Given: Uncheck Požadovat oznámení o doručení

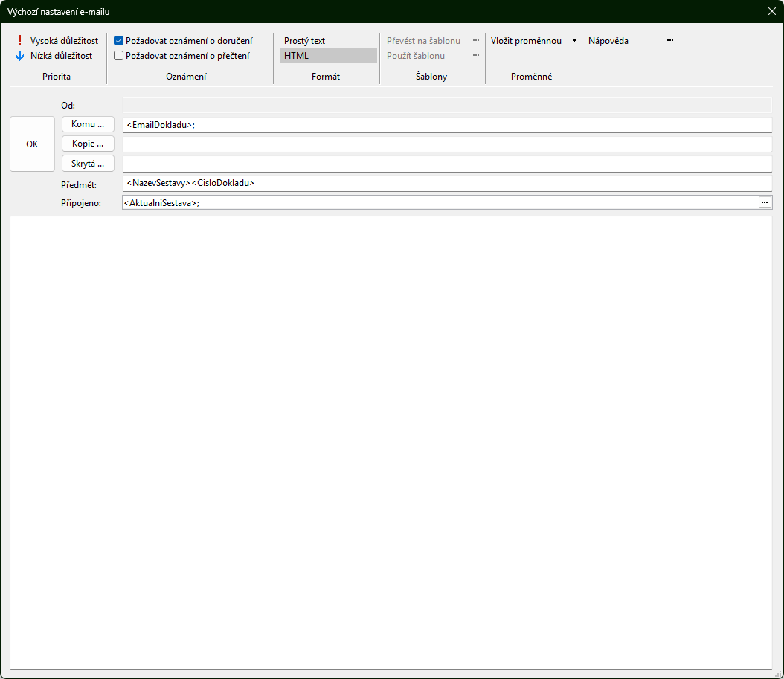Looking at the screenshot, I should tap(118, 41).
